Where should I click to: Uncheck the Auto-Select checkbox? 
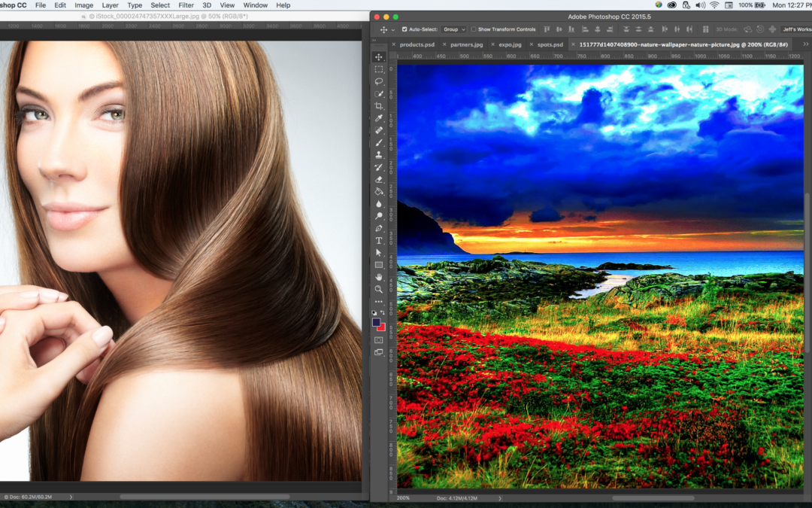click(x=404, y=29)
